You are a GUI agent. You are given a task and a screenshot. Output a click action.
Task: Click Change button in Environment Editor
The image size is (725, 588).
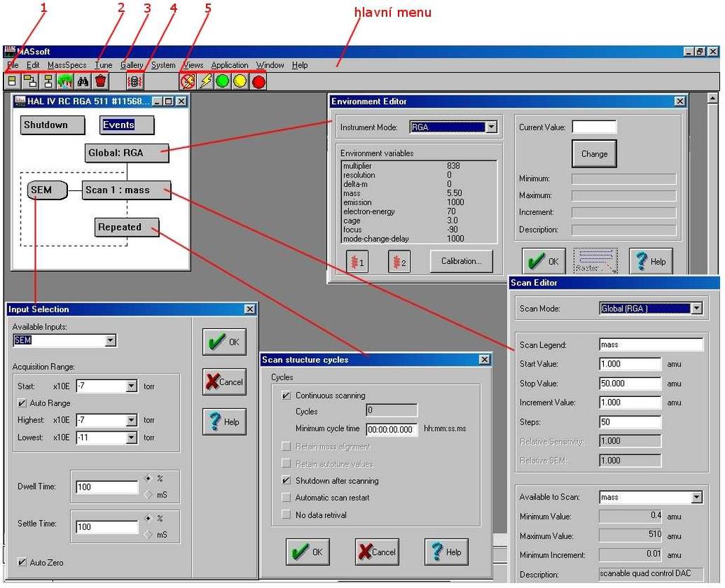coord(594,154)
